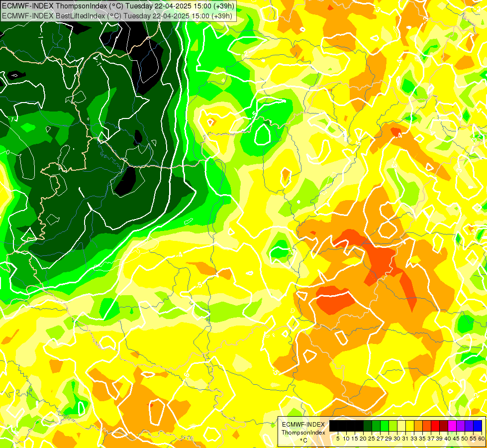
Task: Pick the blue 55–60 legend swatch
Action: pyautogui.click(x=478, y=426)
